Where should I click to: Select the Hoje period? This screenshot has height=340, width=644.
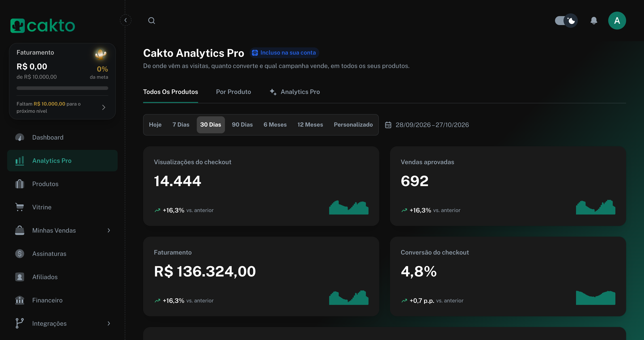click(155, 125)
